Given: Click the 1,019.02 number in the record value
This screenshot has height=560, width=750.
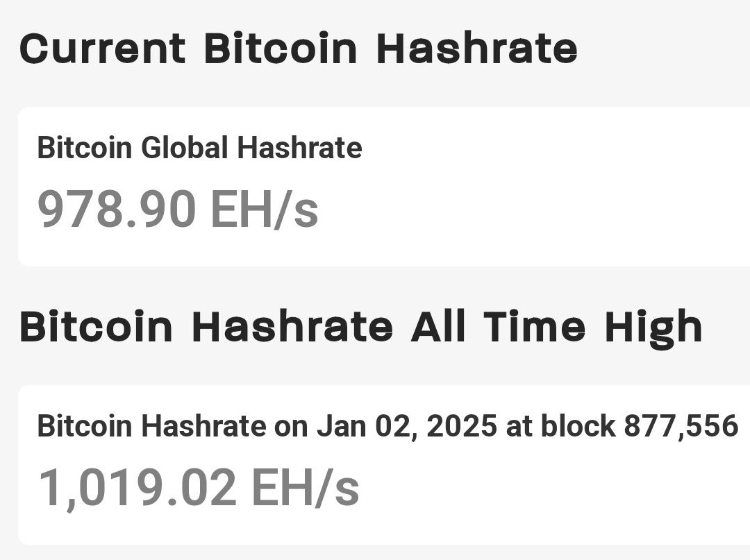Looking at the screenshot, I should coord(137,488).
